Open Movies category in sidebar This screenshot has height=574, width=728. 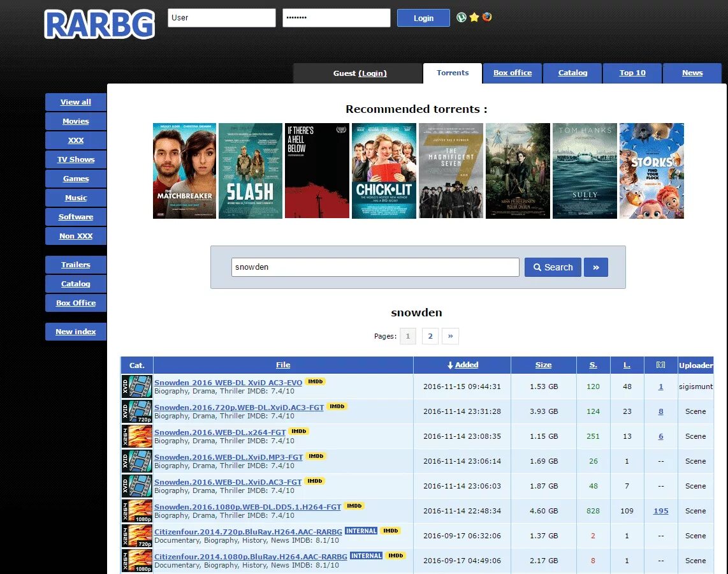coord(76,121)
